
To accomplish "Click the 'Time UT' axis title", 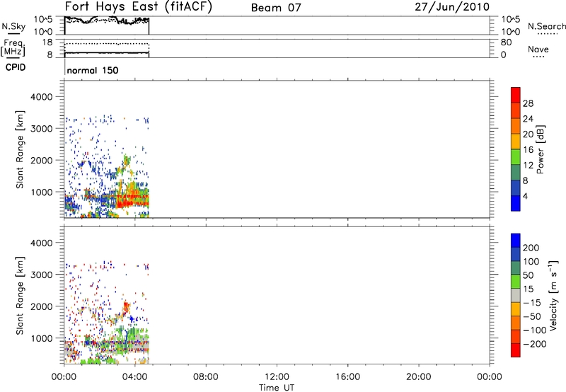I will pos(277,388).
